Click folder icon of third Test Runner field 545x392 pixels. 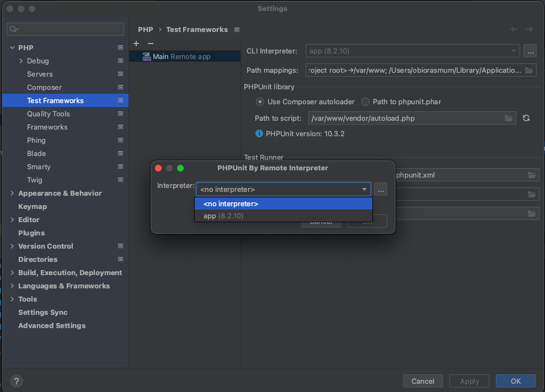pos(532,213)
